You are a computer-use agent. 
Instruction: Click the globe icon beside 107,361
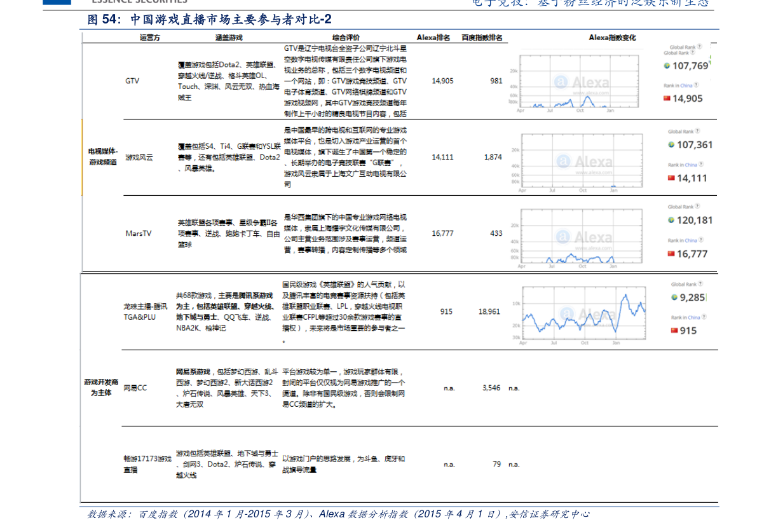click(x=671, y=144)
